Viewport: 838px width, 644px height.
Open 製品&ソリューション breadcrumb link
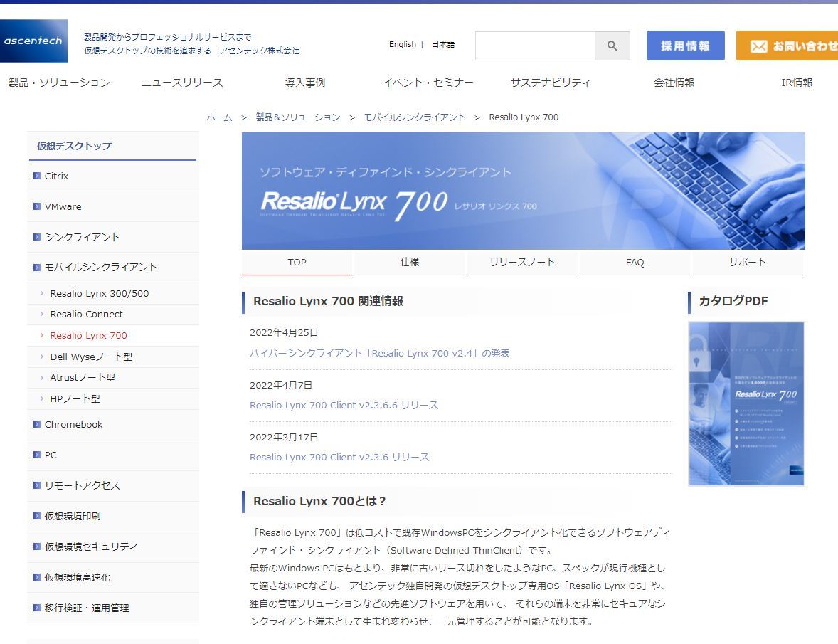[x=297, y=117]
